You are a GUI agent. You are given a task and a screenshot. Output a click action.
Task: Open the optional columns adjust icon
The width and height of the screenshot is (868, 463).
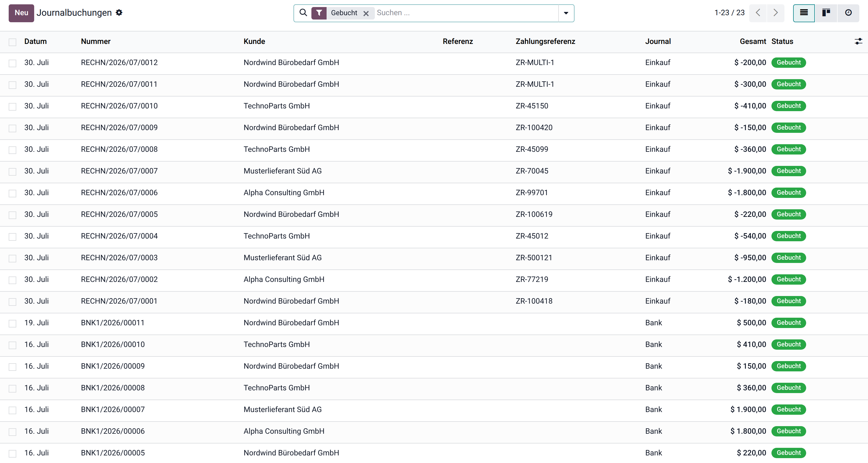(859, 41)
